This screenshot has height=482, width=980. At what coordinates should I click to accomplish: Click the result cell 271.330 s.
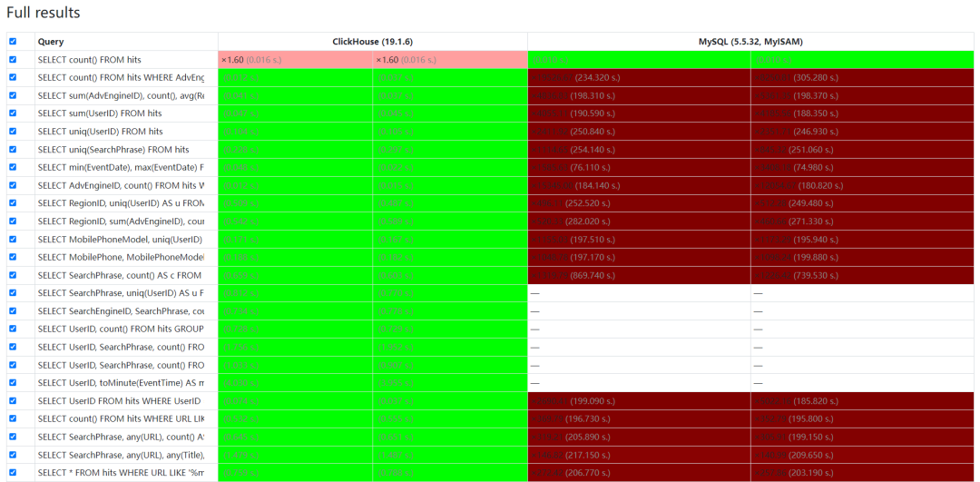pyautogui.click(x=863, y=221)
